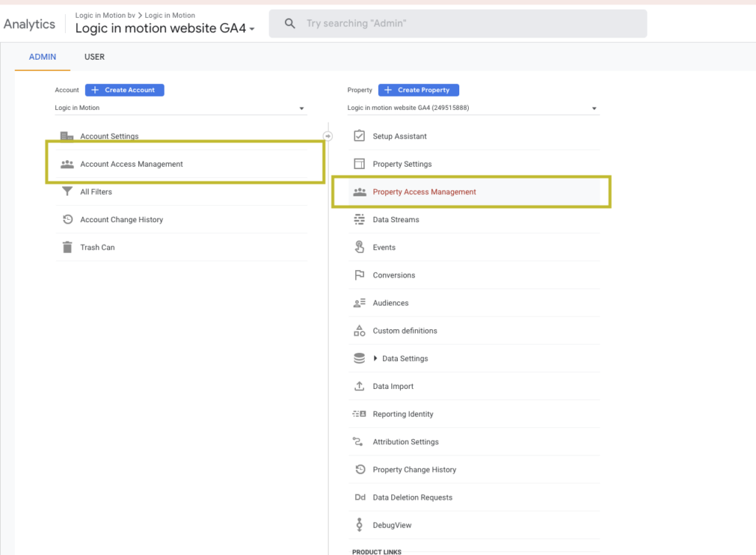
Task: Click the Property Change History clock icon
Action: coord(360,469)
